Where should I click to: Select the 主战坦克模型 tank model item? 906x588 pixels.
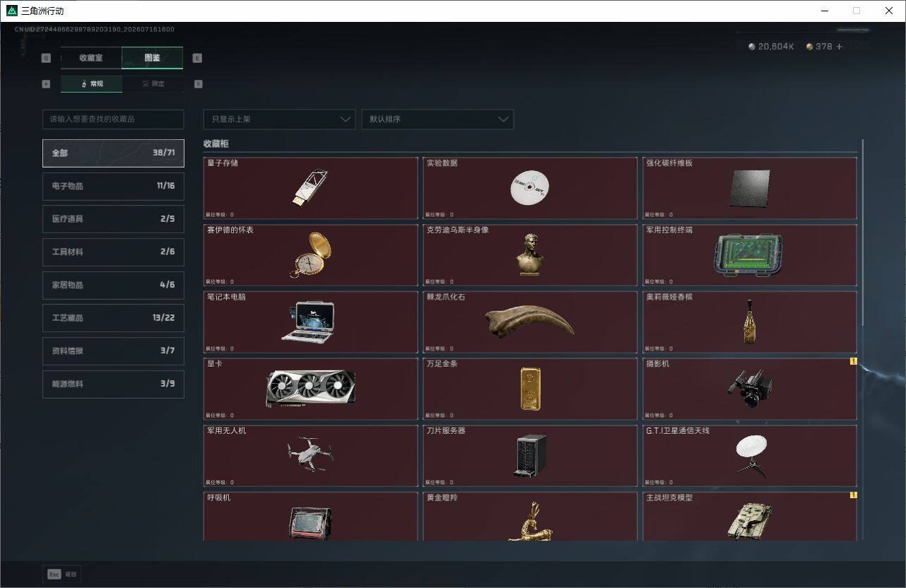point(750,517)
